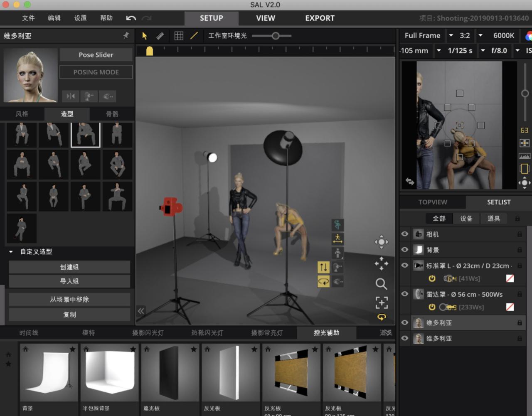Hide the 相机 item using eye icon

[405, 234]
